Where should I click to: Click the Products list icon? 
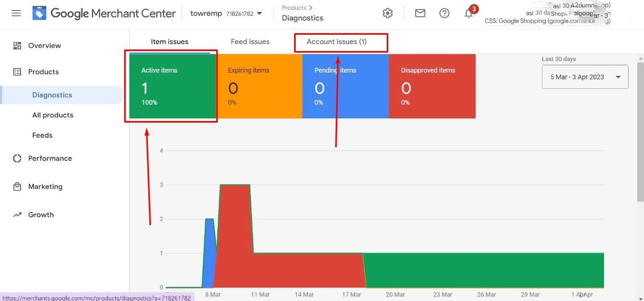tap(17, 72)
